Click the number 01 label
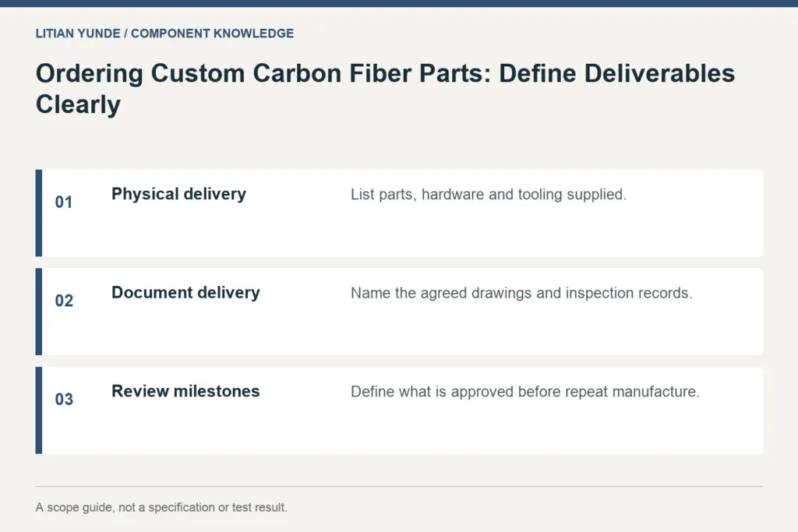 (64, 202)
